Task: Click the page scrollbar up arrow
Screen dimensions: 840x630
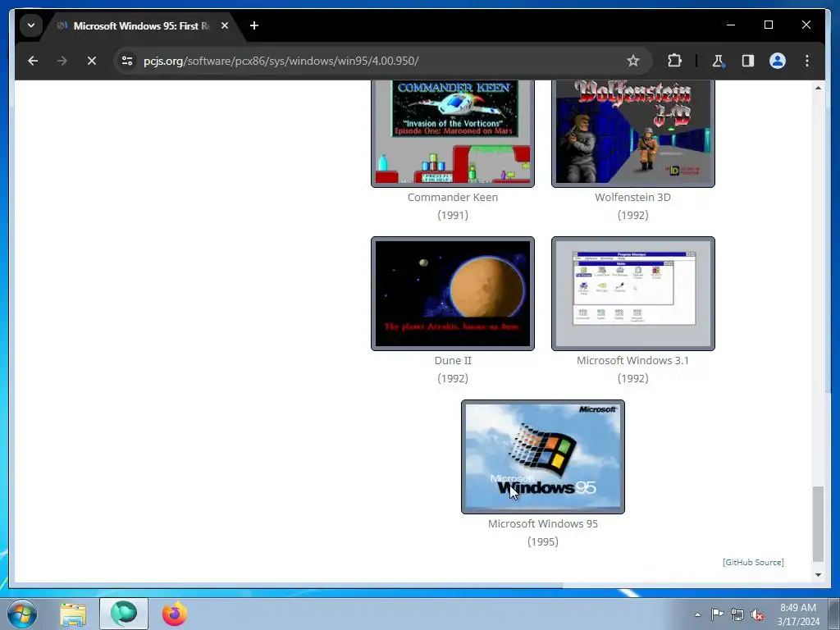Action: (818, 87)
